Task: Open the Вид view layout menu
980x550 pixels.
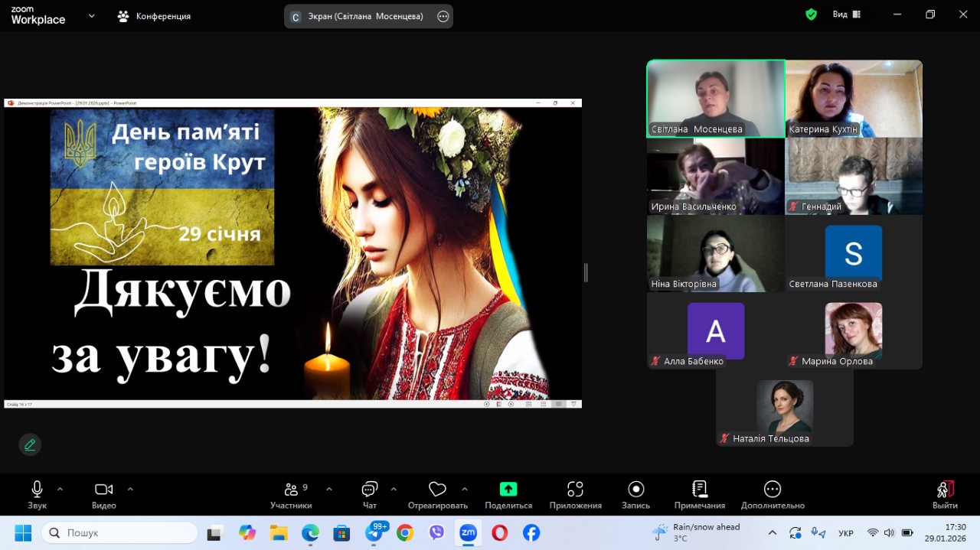Action: coord(846,15)
